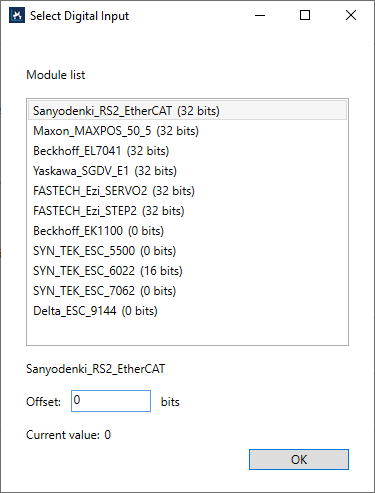Viewport: 375px width, 493px height.
Task: Confirm selection with the OK button
Action: click(x=299, y=459)
